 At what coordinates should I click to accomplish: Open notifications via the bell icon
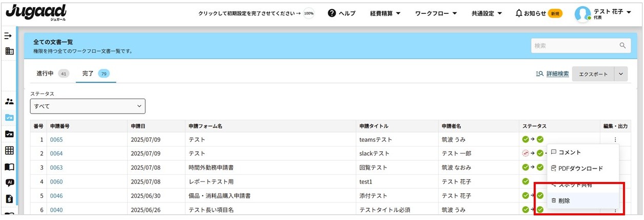coord(519,13)
